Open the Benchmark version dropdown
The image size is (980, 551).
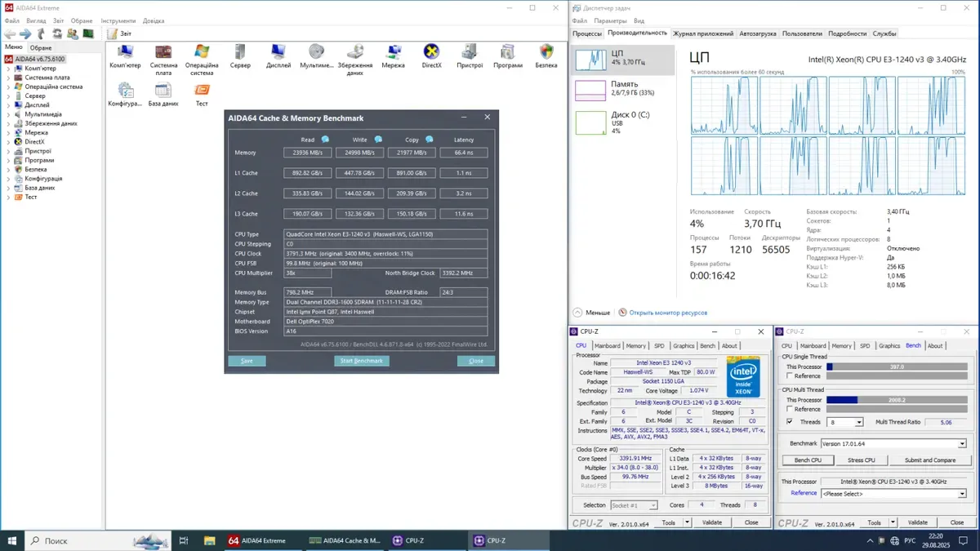point(962,443)
